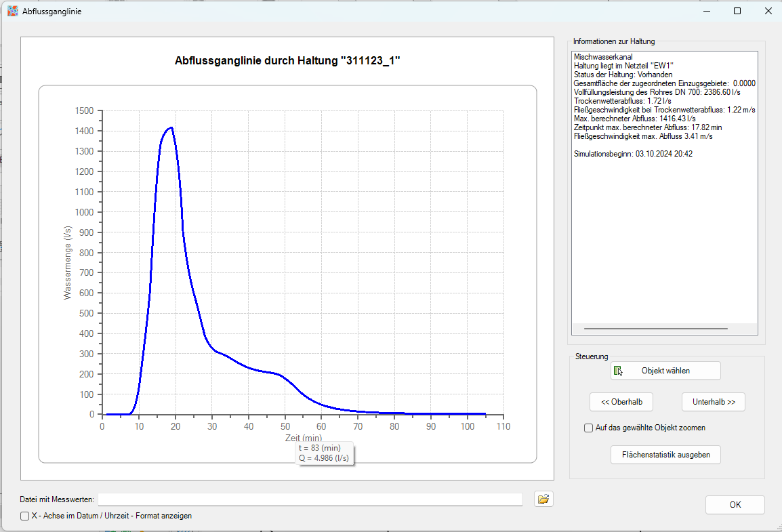Screen dimensions: 782x532
Task: Enable 'Auf das gewählte Objekt zoomen' checkbox
Action: click(x=588, y=428)
